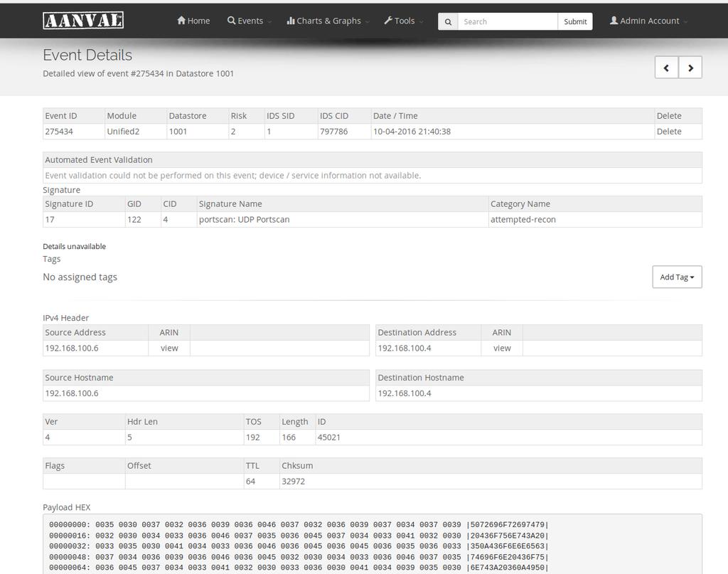Click payload hex line 00000048
This screenshot has width=728, height=574.
click(299, 557)
